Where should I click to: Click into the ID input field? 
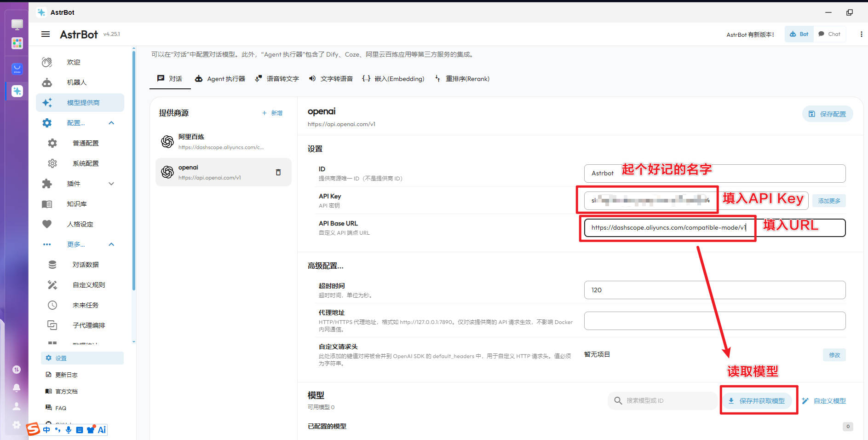coord(715,174)
